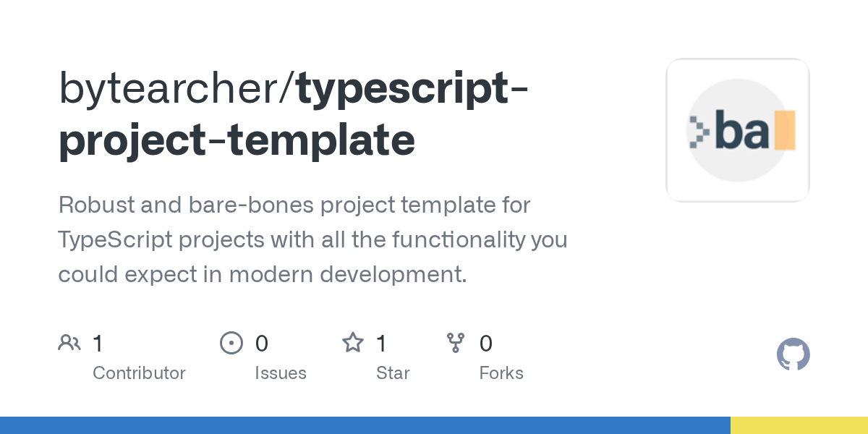The width and height of the screenshot is (868, 434).
Task: Click the Forks branch icon
Action: [456, 343]
